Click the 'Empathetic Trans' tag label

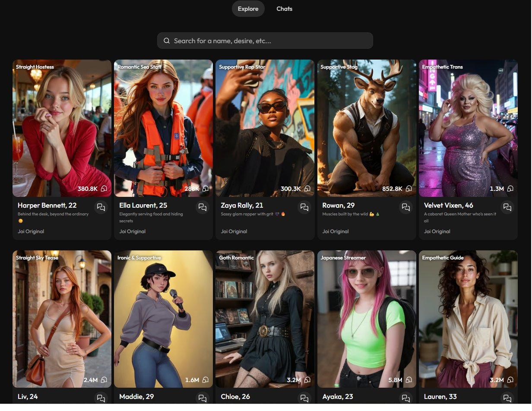click(443, 67)
